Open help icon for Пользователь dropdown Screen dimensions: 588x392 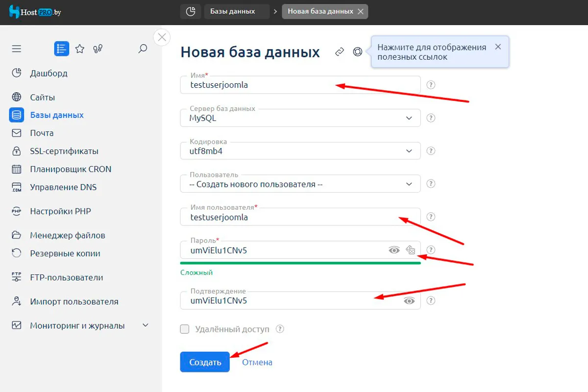[x=431, y=184]
